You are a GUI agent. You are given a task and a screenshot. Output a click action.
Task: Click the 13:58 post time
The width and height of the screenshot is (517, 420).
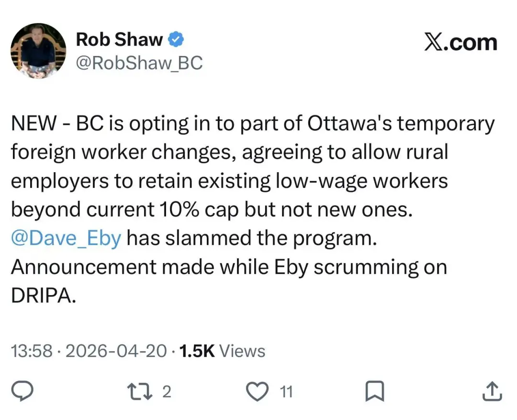31,351
